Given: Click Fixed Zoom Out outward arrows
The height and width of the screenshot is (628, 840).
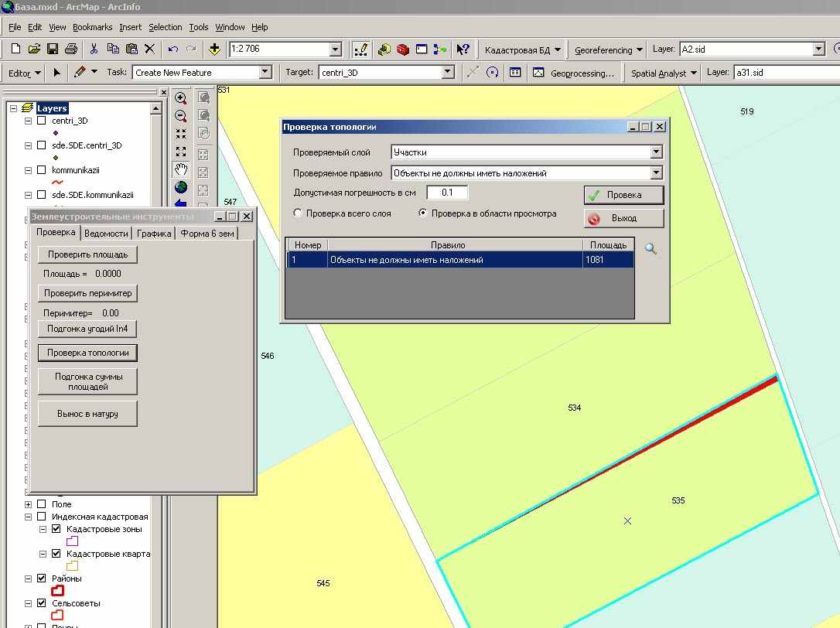Looking at the screenshot, I should 180,152.
